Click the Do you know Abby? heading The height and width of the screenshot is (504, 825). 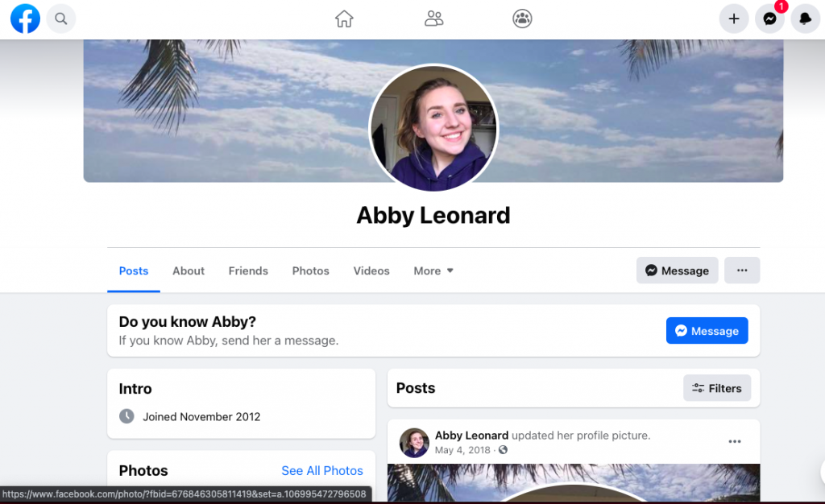[187, 321]
